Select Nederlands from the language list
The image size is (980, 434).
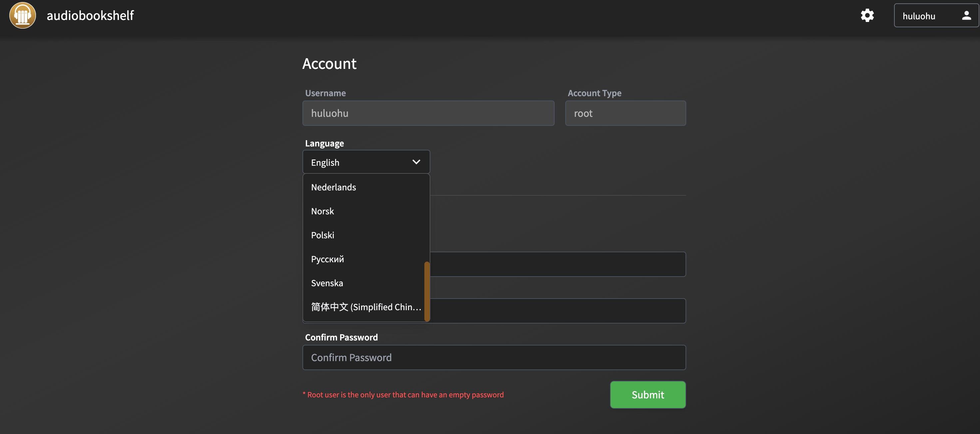334,187
